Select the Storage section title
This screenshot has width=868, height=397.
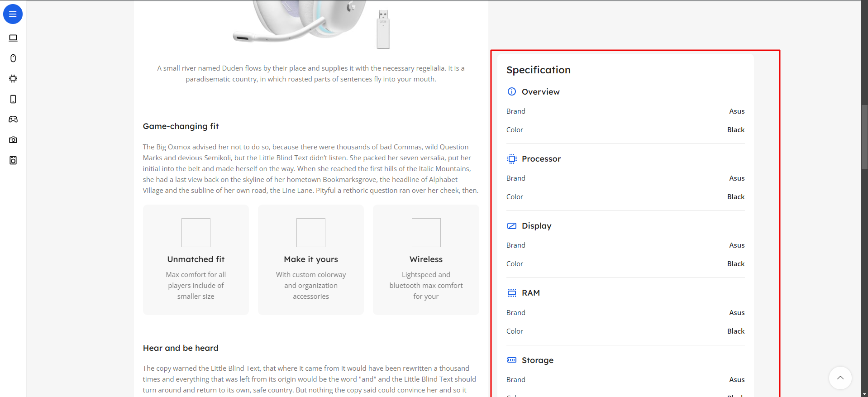point(538,360)
